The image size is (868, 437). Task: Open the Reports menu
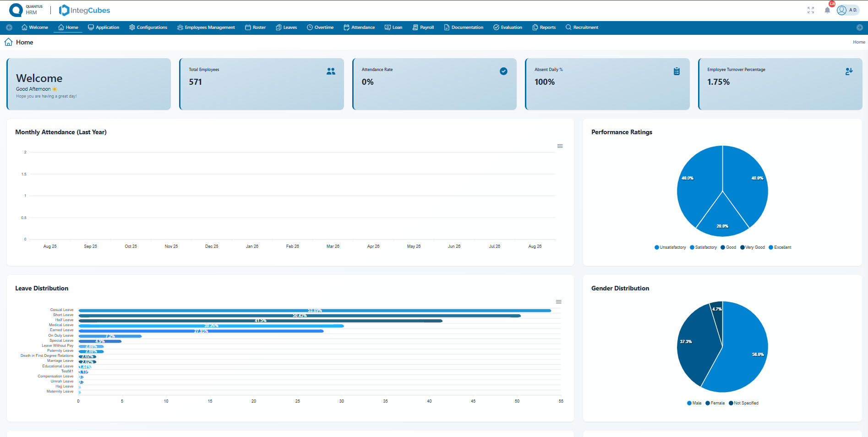pyautogui.click(x=544, y=27)
